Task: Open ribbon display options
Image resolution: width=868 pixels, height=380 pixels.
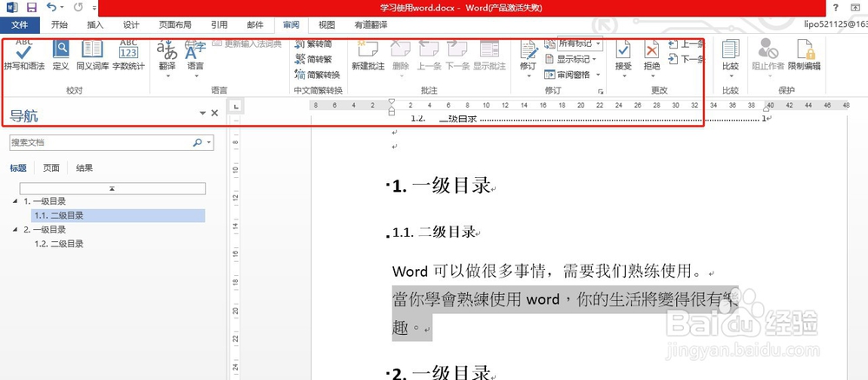Action: [x=855, y=8]
